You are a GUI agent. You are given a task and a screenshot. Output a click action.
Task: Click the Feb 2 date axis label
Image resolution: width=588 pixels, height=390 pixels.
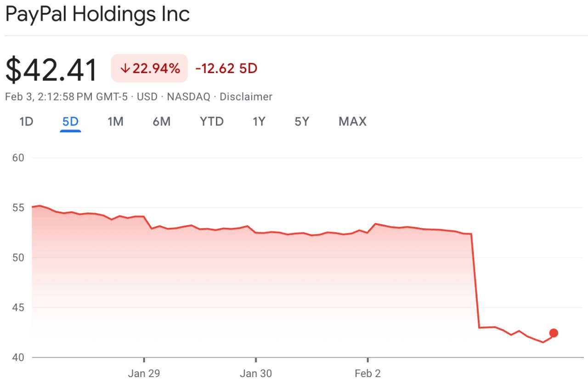tap(367, 373)
